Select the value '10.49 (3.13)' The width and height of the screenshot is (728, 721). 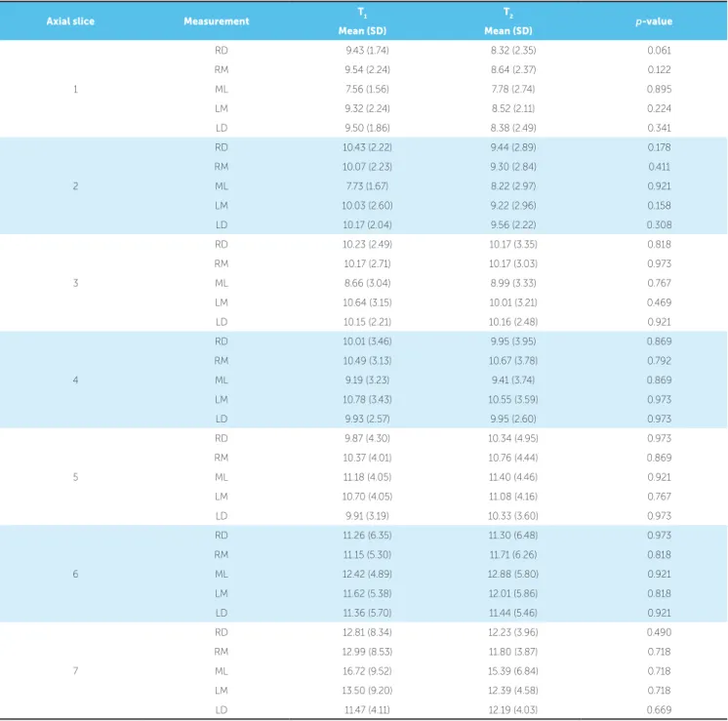(x=367, y=361)
